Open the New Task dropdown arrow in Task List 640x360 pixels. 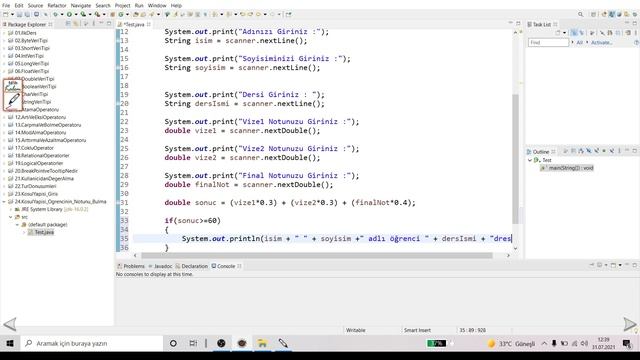tap(564, 33)
